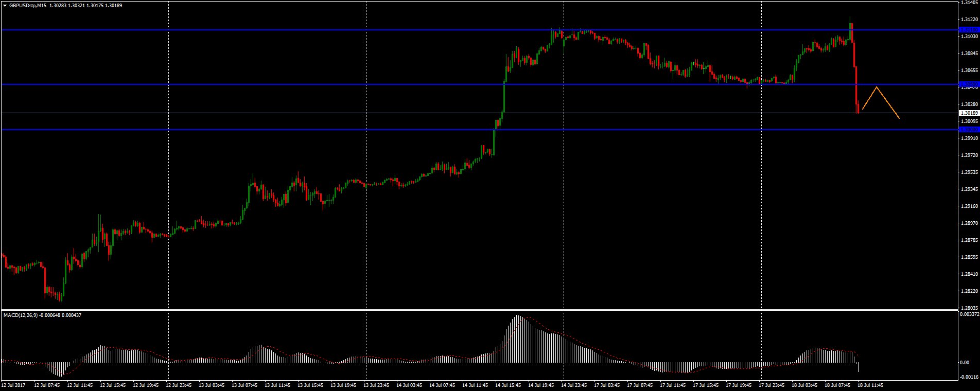
Task: Click the 13 Jul 15:45 time label
Action: pos(310,385)
